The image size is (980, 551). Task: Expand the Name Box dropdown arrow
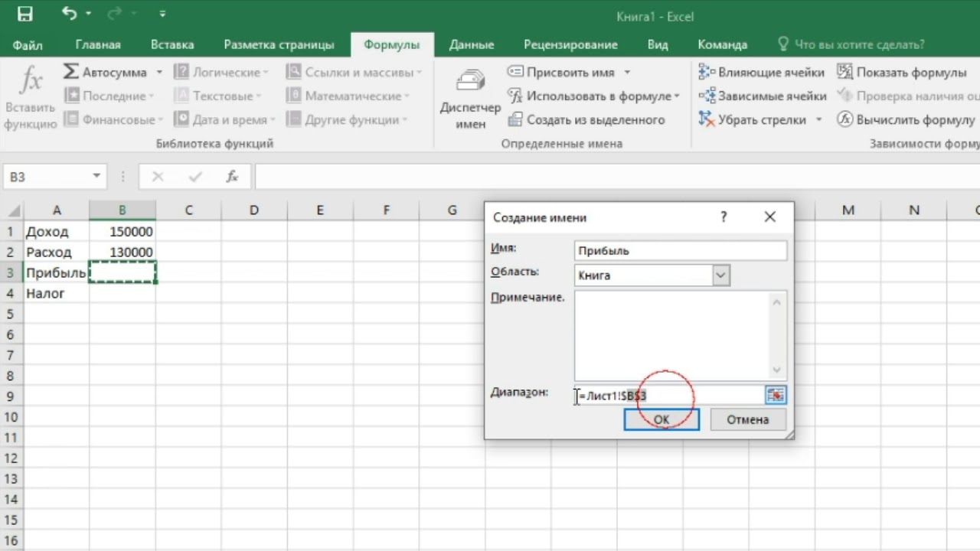coord(96,177)
